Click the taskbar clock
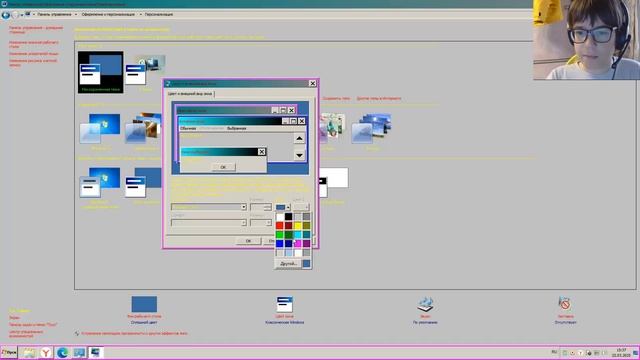 pos(621,353)
